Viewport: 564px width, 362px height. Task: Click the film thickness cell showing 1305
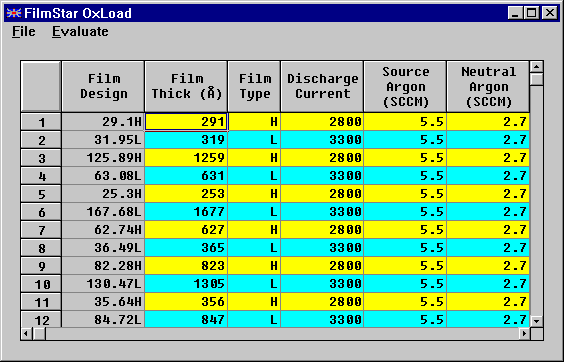coord(186,284)
